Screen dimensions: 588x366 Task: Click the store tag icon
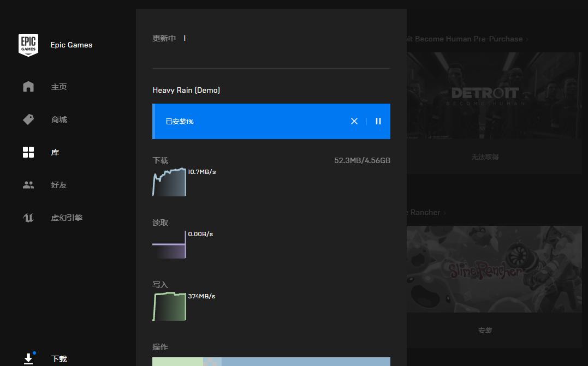[x=28, y=119]
